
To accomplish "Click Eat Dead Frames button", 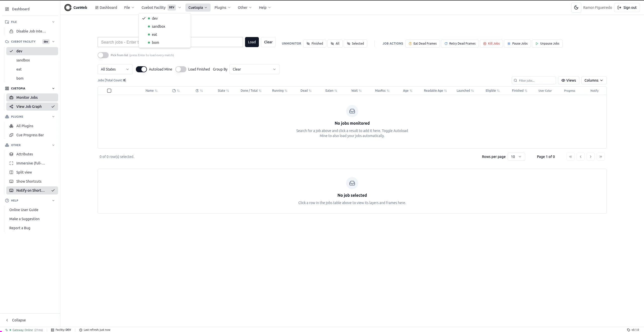I will (x=423, y=44).
